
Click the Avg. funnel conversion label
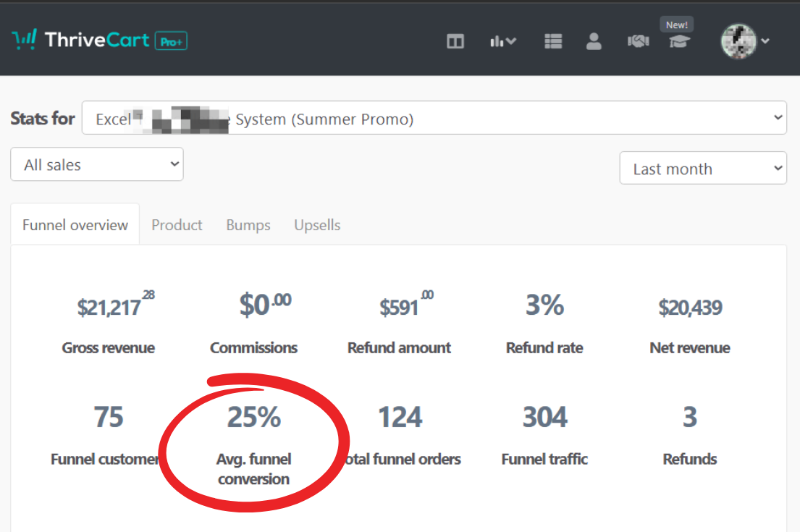pos(253,469)
